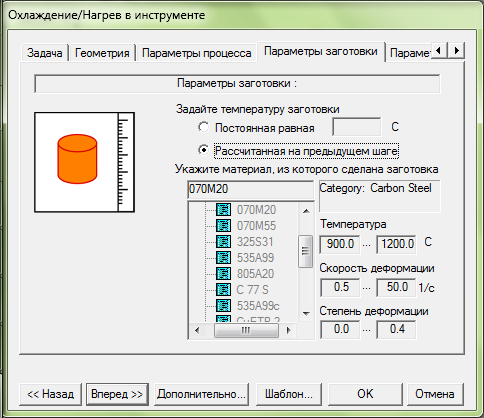Select the 'Параметры заготовки' tab
484x418 pixels.
pyautogui.click(x=321, y=51)
